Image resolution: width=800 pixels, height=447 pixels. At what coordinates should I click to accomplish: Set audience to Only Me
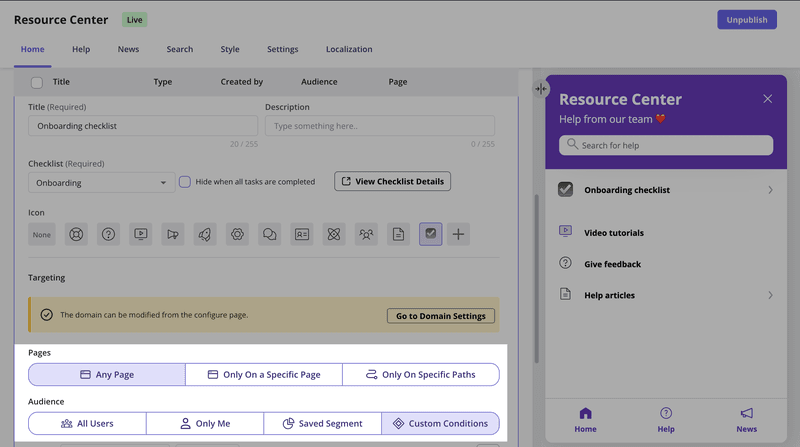click(x=205, y=424)
